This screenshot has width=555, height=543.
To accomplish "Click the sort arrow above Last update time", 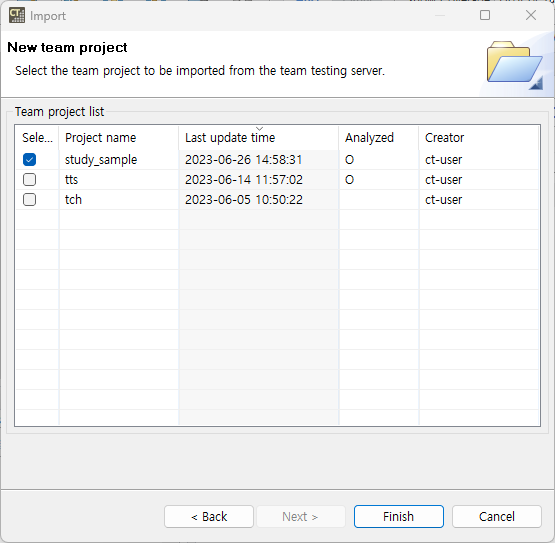I will click(x=259, y=128).
